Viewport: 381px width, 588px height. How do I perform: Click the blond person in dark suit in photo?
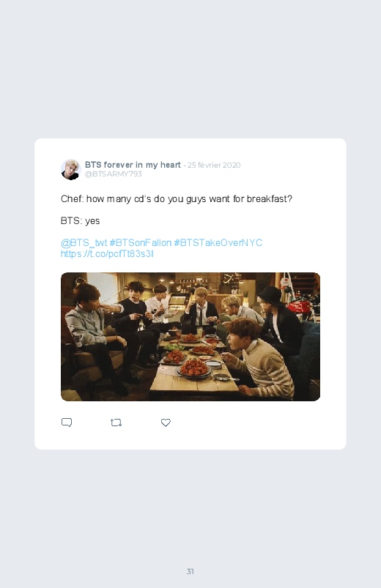201,308
